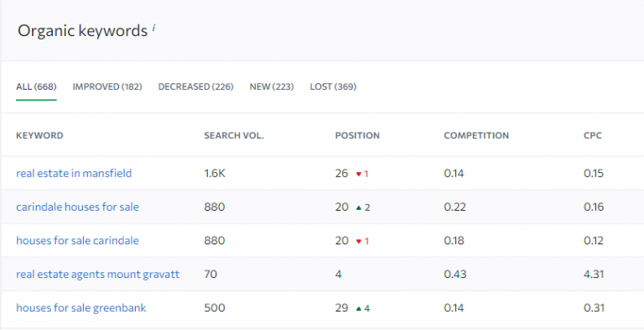
Task: Click search volume 500
Action: pyautogui.click(x=215, y=308)
